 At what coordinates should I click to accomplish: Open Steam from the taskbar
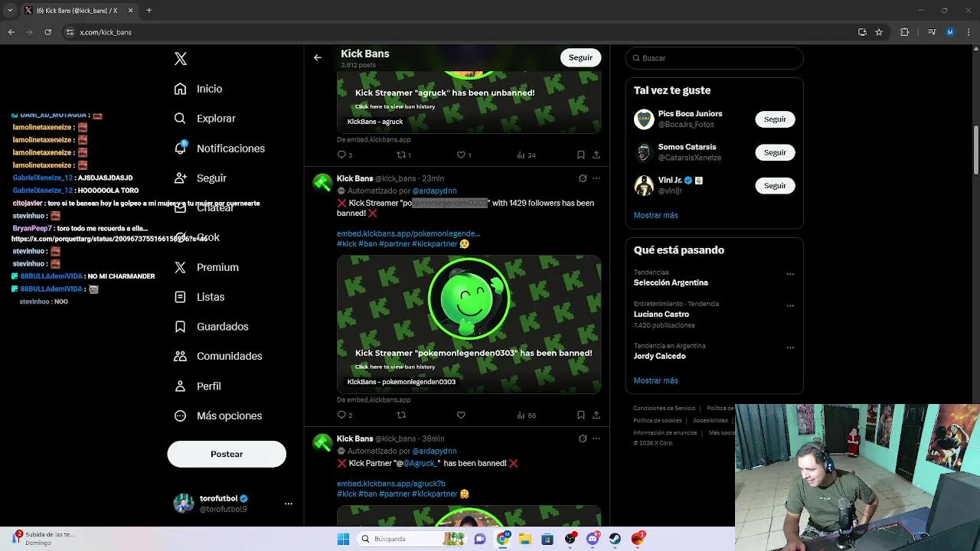[615, 539]
